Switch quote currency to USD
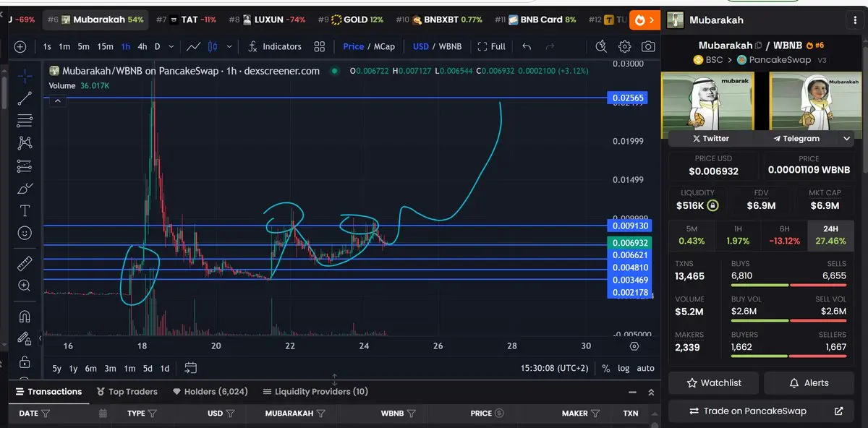The image size is (868, 428). click(421, 46)
